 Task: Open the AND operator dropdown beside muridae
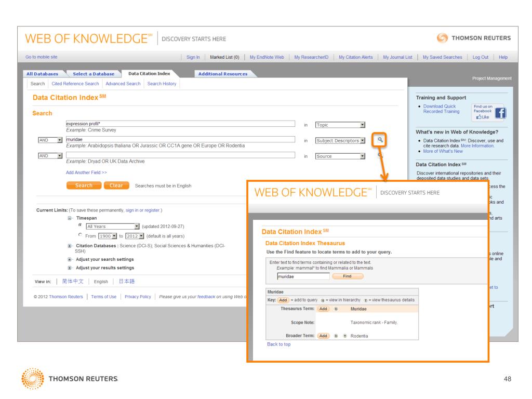60,140
